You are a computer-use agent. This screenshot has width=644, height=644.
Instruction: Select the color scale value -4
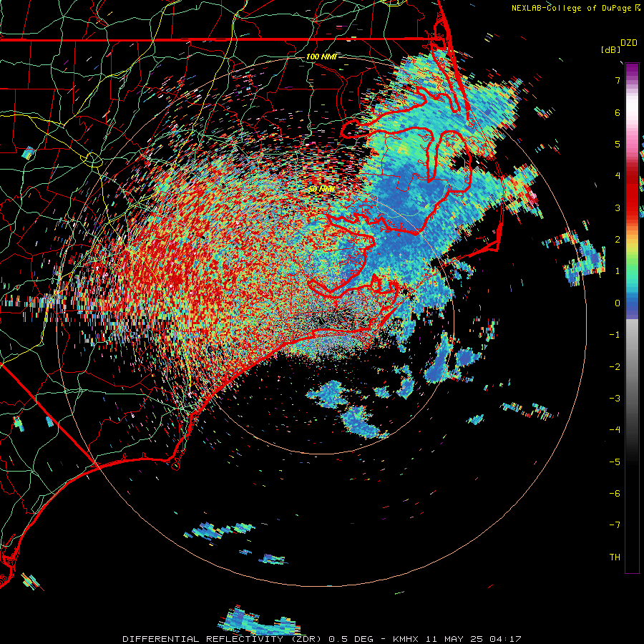pos(615,430)
